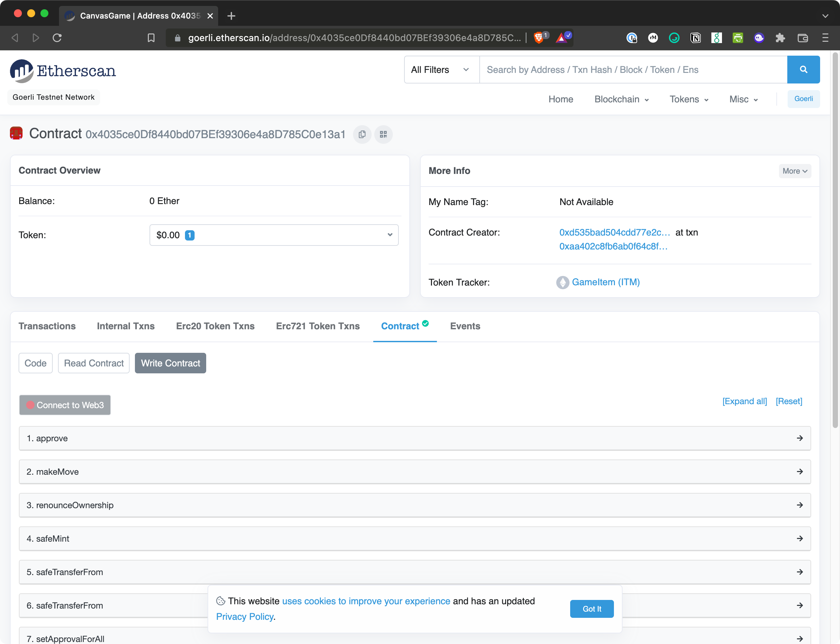This screenshot has height=644, width=840.
Task: Open the browser extensions puzzle icon
Action: coord(780,37)
